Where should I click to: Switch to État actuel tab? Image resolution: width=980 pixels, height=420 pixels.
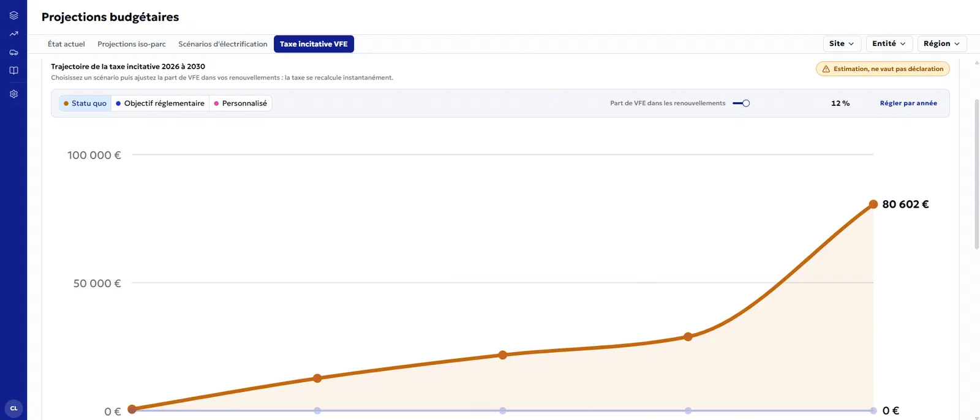(66, 44)
